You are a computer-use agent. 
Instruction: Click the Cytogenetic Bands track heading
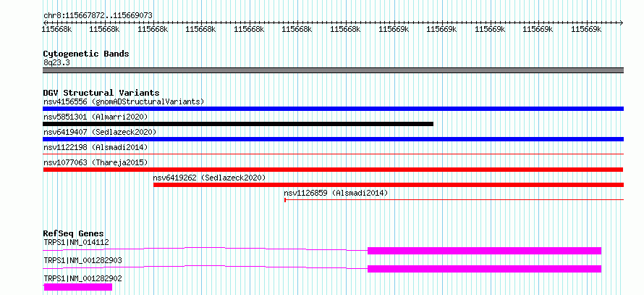point(86,54)
